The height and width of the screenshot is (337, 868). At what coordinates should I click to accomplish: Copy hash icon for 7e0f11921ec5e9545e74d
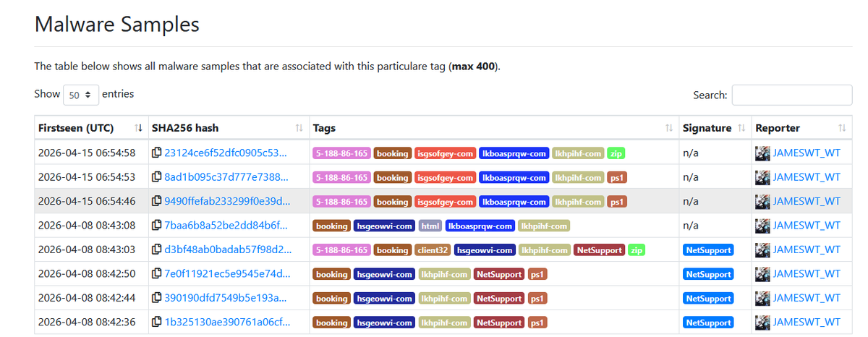(157, 274)
